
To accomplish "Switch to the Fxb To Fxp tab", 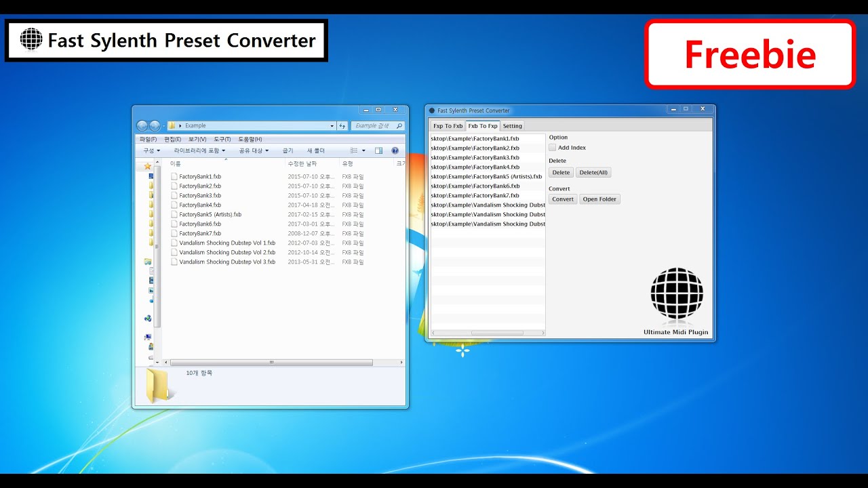I will click(483, 126).
